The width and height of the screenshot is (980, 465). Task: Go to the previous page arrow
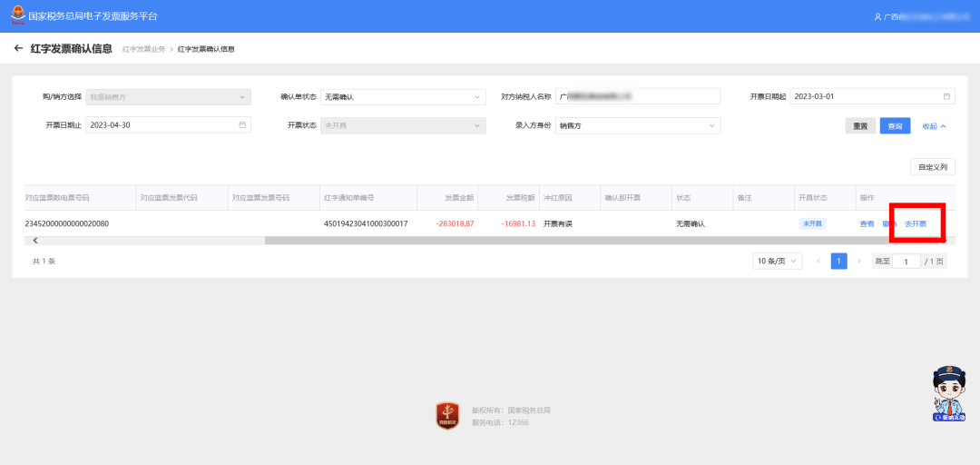tap(818, 261)
